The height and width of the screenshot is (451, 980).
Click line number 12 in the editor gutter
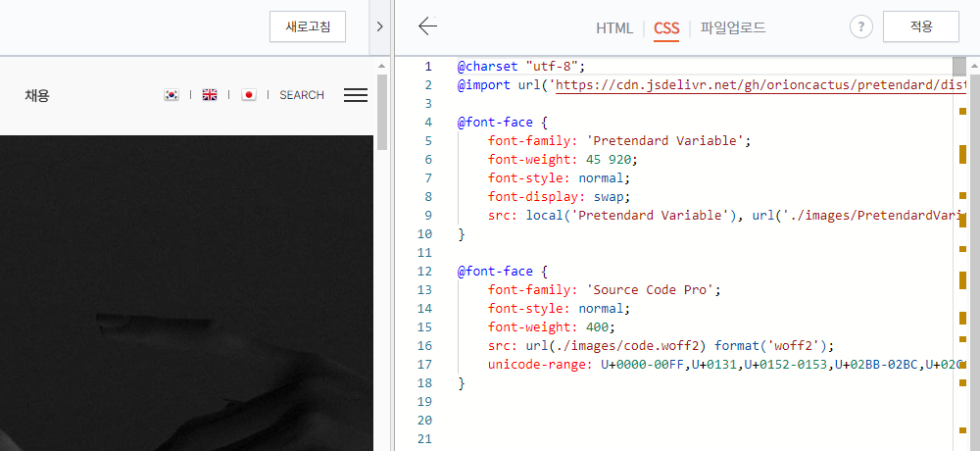coord(424,272)
